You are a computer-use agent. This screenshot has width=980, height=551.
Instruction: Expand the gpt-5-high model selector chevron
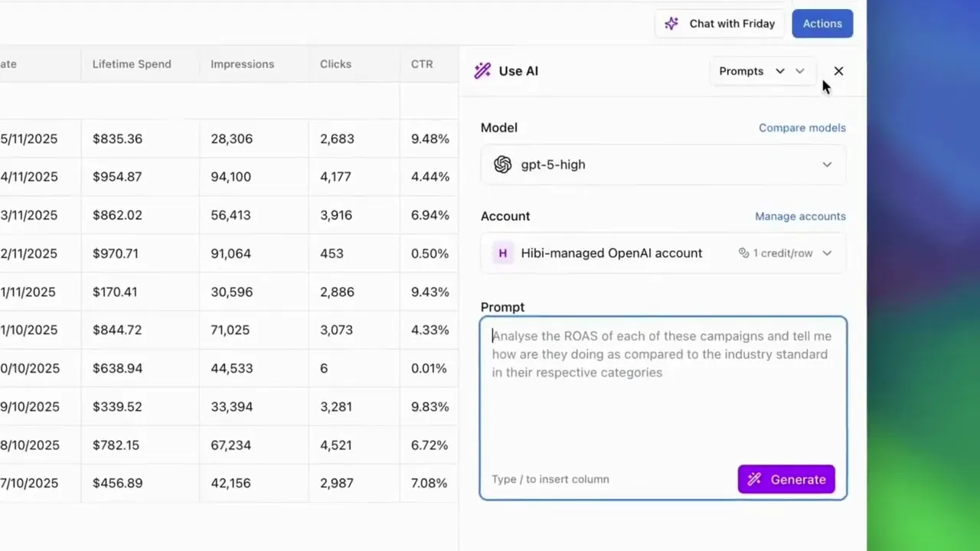tap(827, 165)
